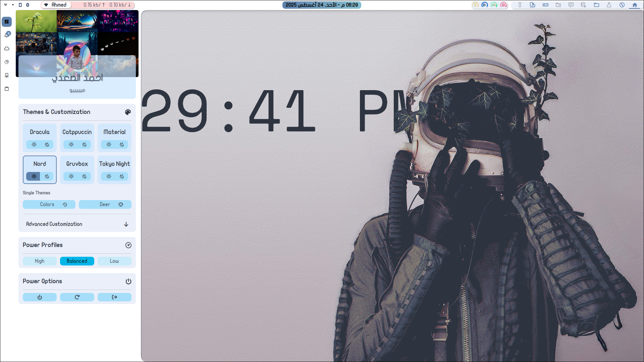This screenshot has width=644, height=362.
Task: Enable Tokyo Night light variant
Action: [109, 176]
